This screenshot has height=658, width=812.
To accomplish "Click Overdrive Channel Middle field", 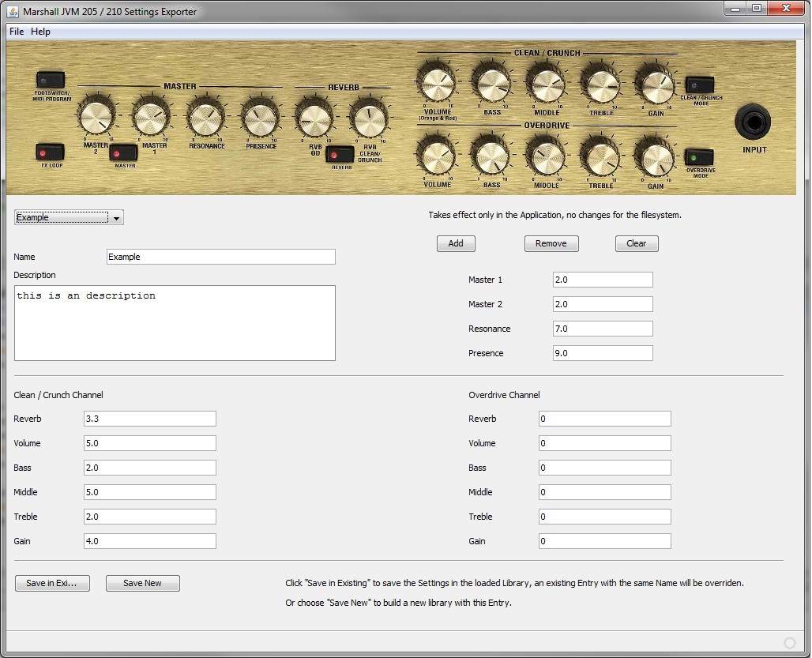I will (x=605, y=492).
